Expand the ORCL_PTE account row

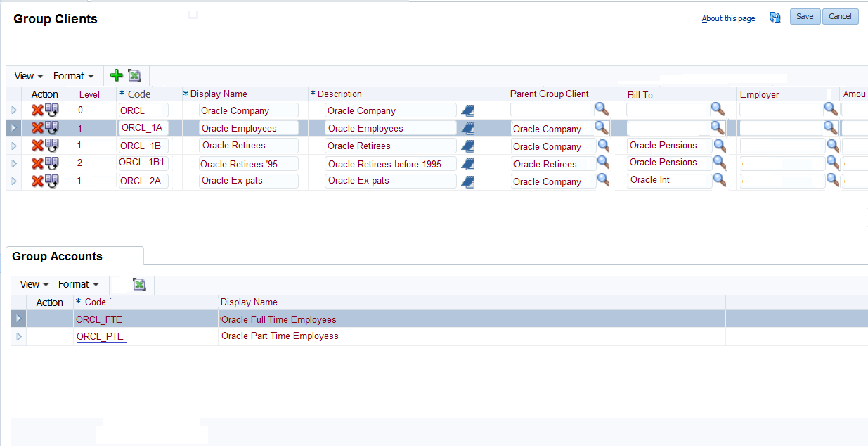tap(19, 336)
